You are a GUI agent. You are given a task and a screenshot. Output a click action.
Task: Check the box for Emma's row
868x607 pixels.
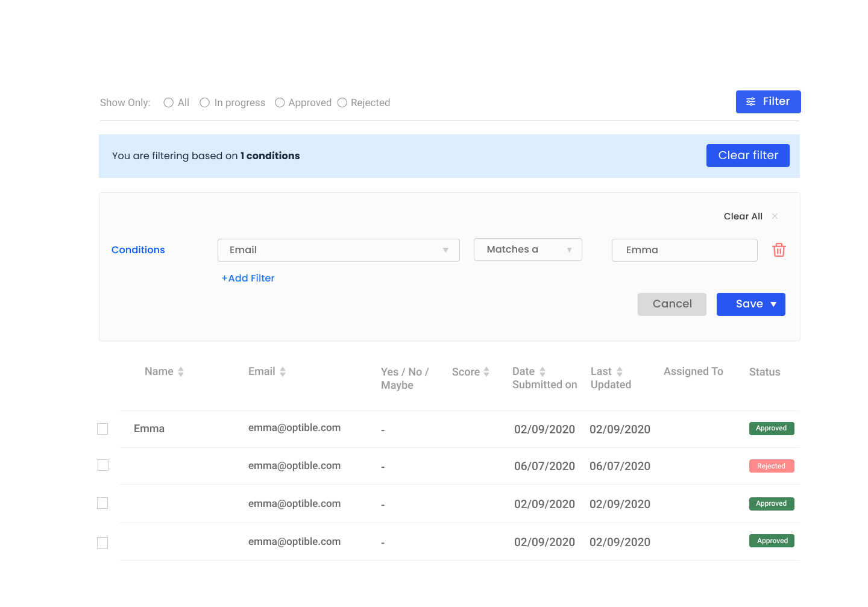click(x=102, y=429)
